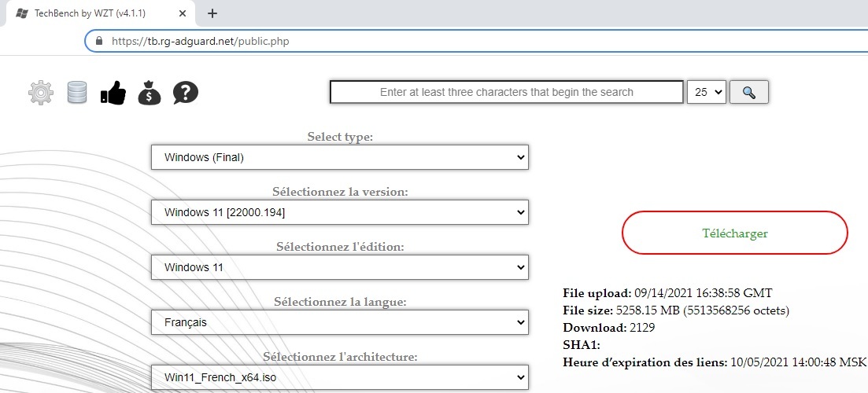Click the Heure d'expiration des liens text
The image size is (868, 393).
click(x=714, y=363)
